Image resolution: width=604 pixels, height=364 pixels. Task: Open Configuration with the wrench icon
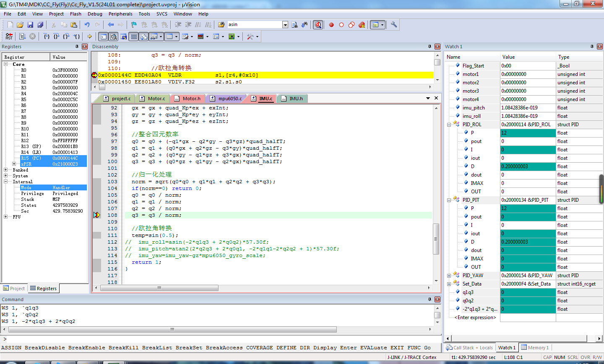click(394, 25)
